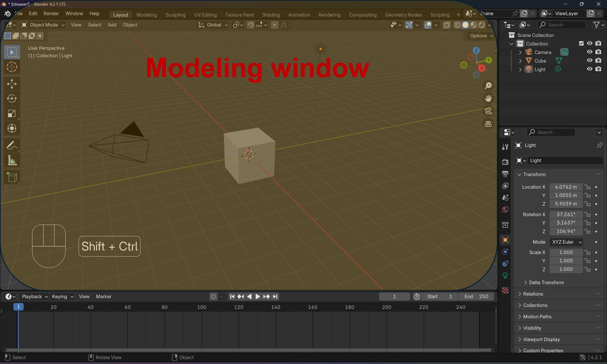The width and height of the screenshot is (607, 364).
Task: Click the Light name input field
Action: [565, 160]
